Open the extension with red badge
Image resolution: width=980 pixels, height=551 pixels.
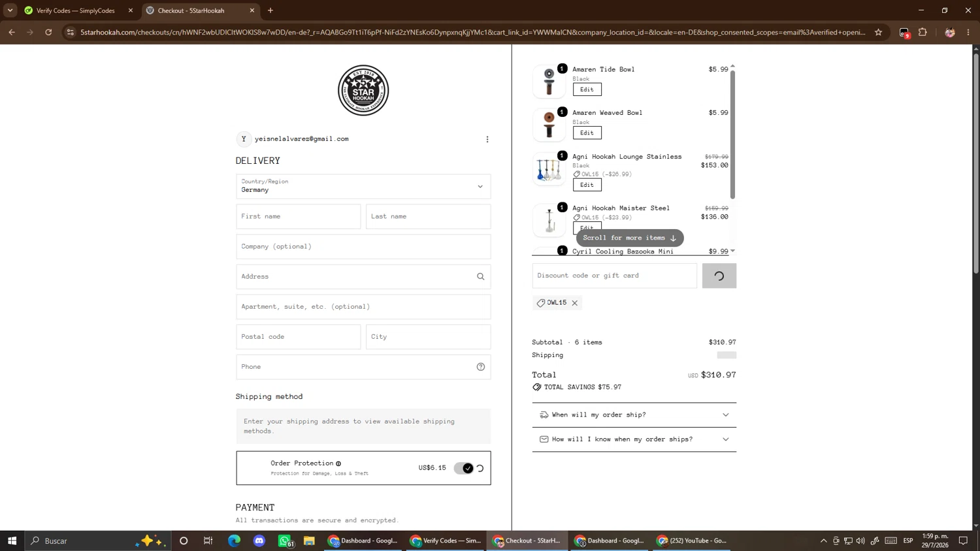904,33
